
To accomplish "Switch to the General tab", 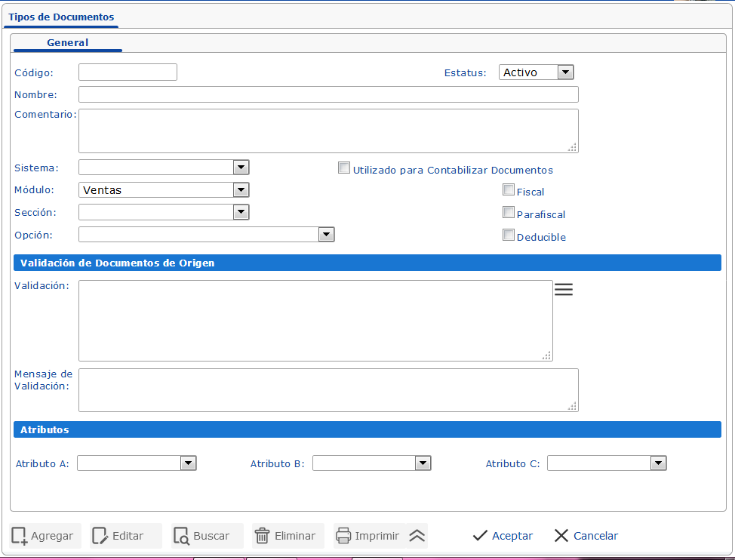I will [67, 43].
